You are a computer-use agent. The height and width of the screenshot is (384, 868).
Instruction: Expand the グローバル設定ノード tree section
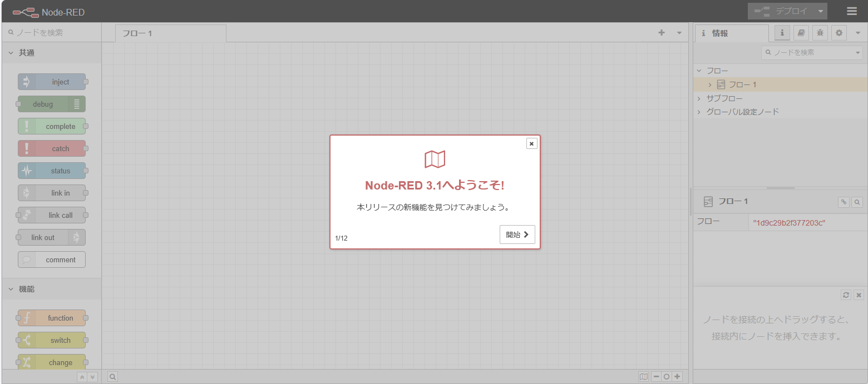[699, 112]
